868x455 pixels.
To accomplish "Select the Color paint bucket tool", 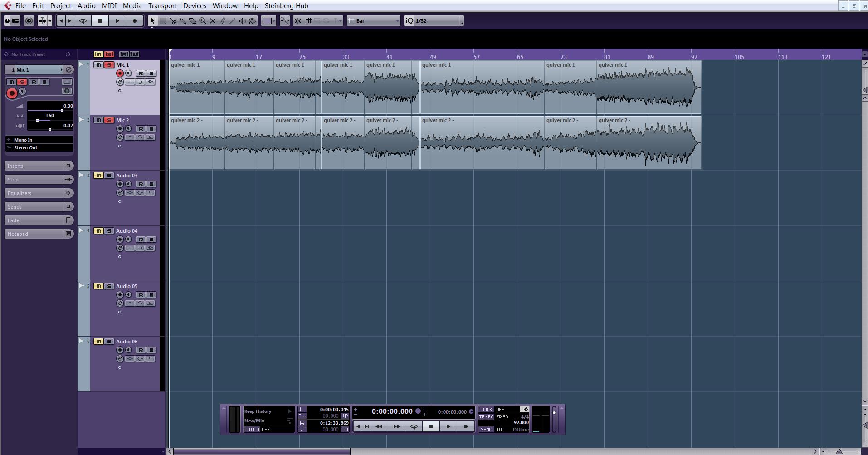I will pos(253,21).
